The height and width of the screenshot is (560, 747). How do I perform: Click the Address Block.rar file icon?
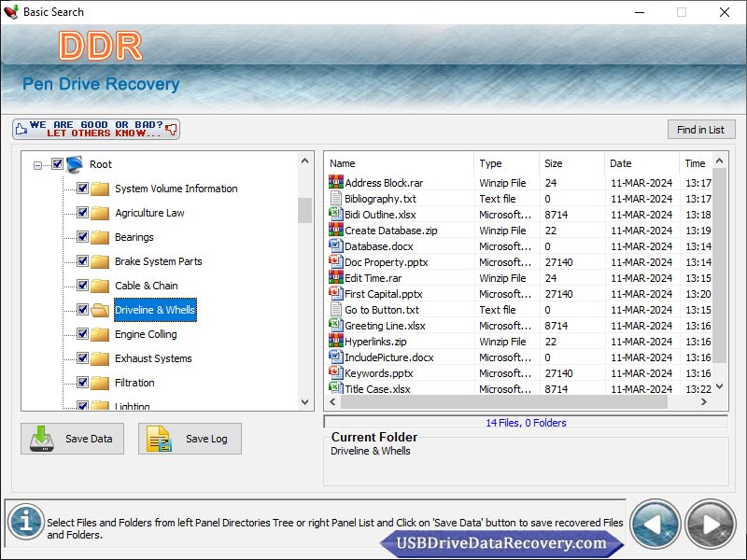336,183
